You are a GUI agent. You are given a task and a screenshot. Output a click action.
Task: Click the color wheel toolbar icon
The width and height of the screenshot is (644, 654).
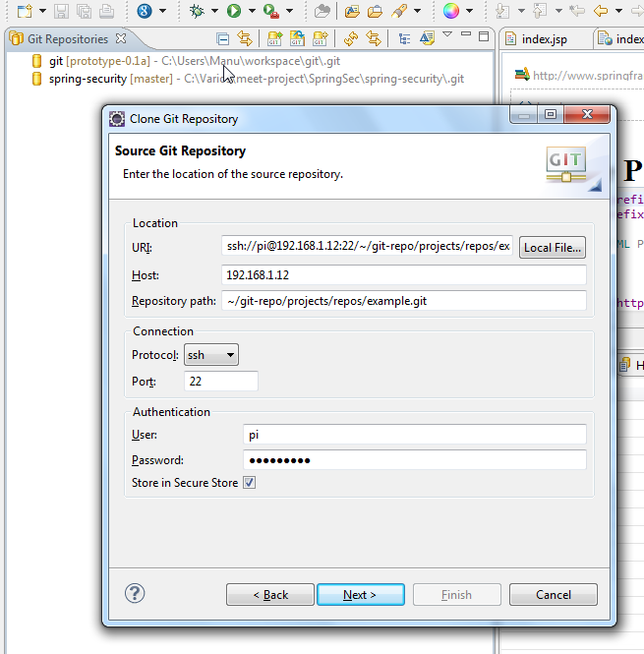tap(451, 11)
